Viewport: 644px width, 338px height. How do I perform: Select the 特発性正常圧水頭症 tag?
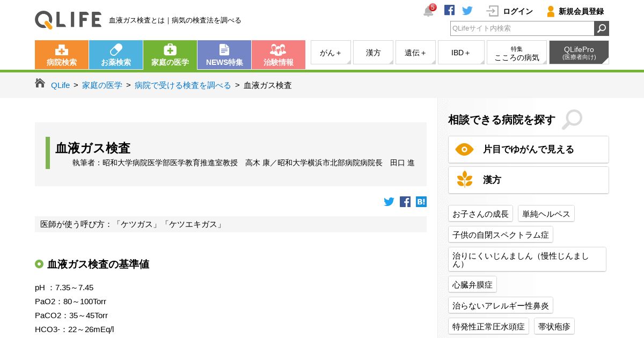[488, 326]
